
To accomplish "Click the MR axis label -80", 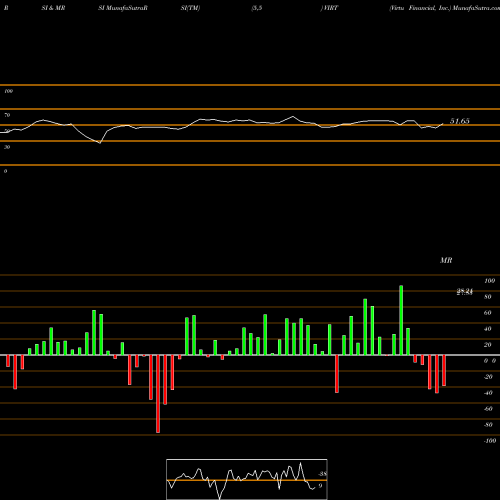I will [488, 425].
